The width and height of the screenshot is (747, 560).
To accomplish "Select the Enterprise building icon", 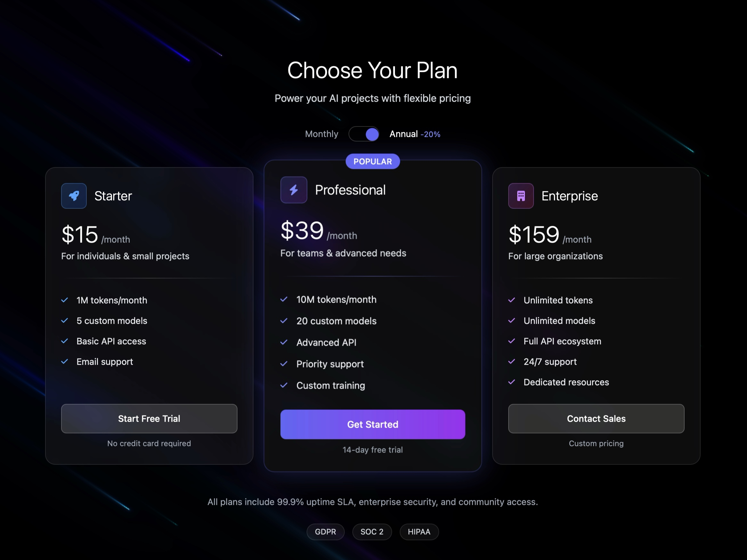I will (520, 196).
